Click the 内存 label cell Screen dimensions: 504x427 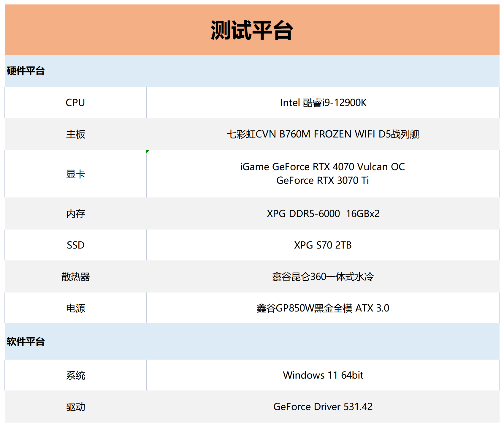[75, 214]
